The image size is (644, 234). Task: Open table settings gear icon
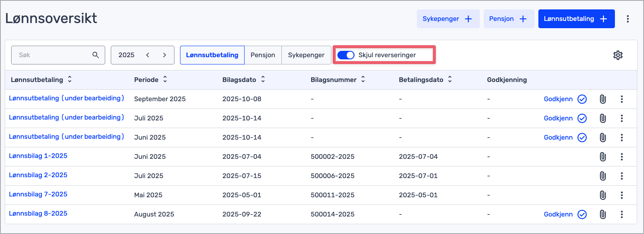pos(617,55)
